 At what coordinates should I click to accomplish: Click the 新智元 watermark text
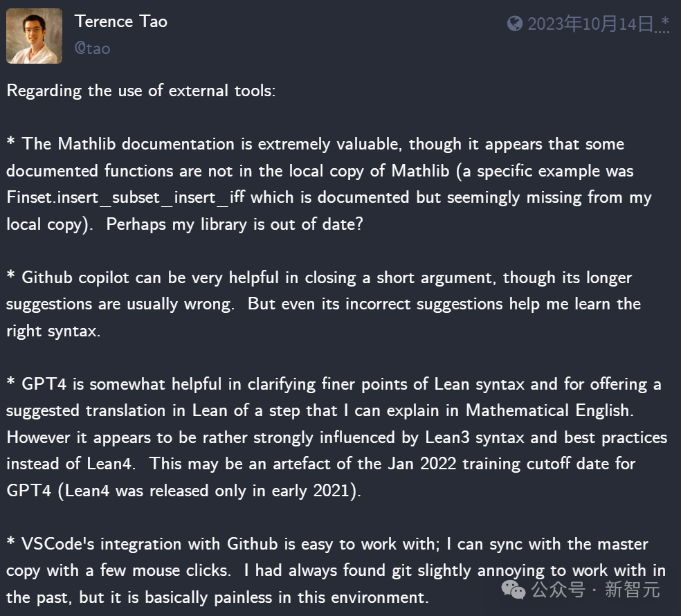click(x=633, y=590)
